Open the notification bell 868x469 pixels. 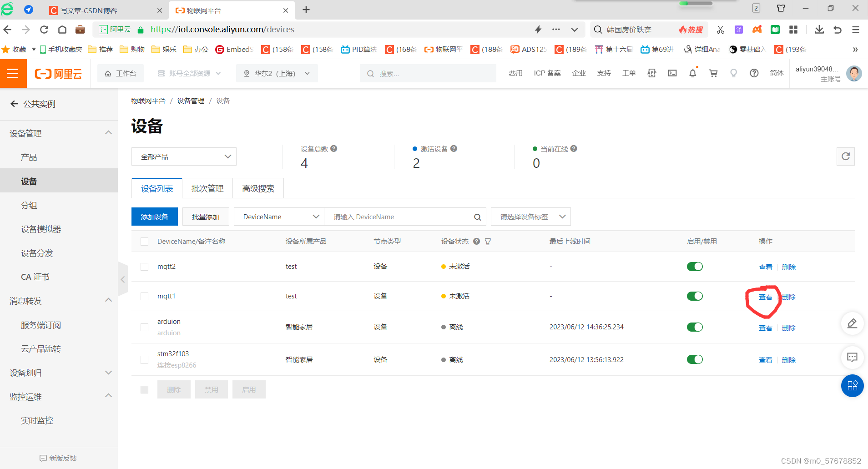pos(693,73)
